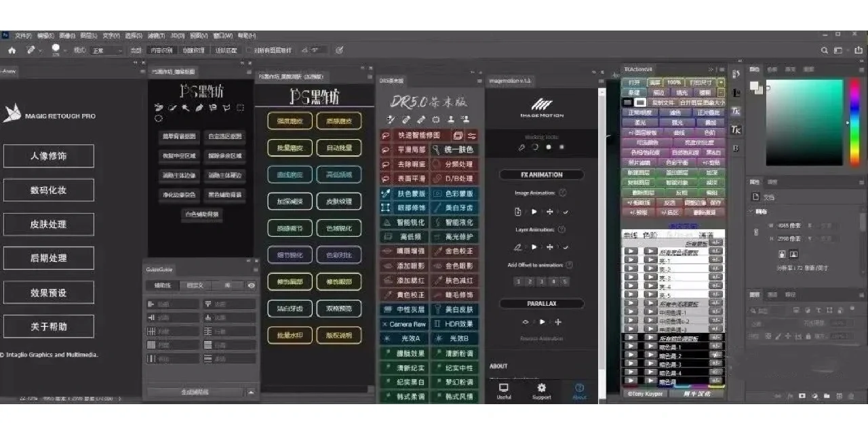
Task: Open the workspace switcher icon
Action: coord(838,50)
